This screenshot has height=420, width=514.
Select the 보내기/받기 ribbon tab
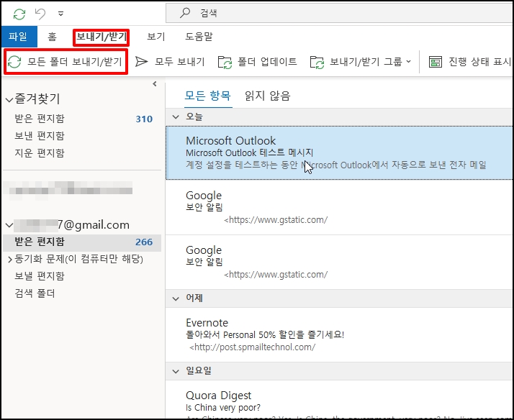tap(101, 37)
